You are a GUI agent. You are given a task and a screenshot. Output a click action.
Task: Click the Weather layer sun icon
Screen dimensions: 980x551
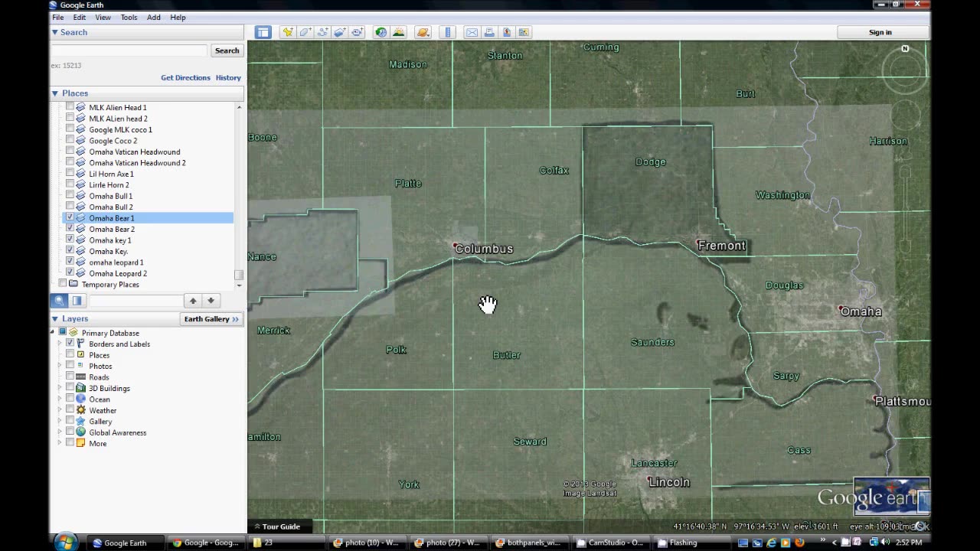click(80, 410)
